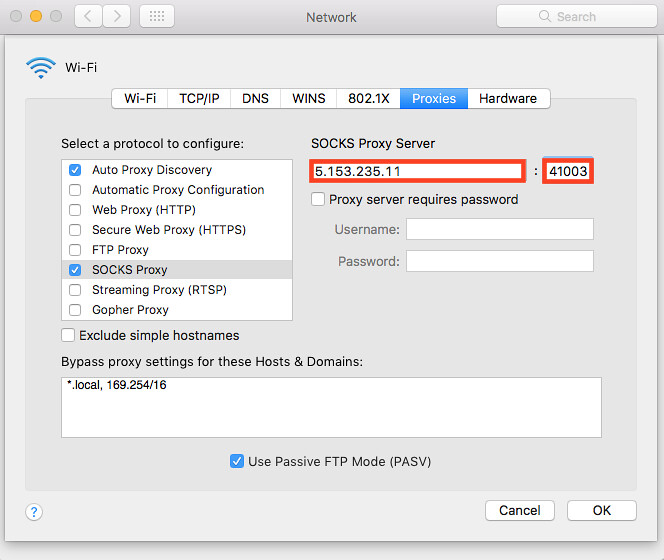Click the SOCKS proxy server address field
This screenshot has height=560, width=664.
click(418, 171)
